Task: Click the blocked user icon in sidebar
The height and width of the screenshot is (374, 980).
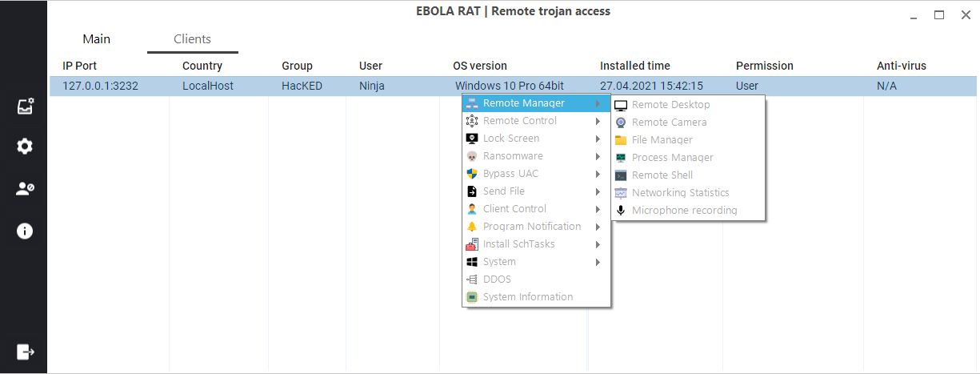Action: tap(26, 189)
